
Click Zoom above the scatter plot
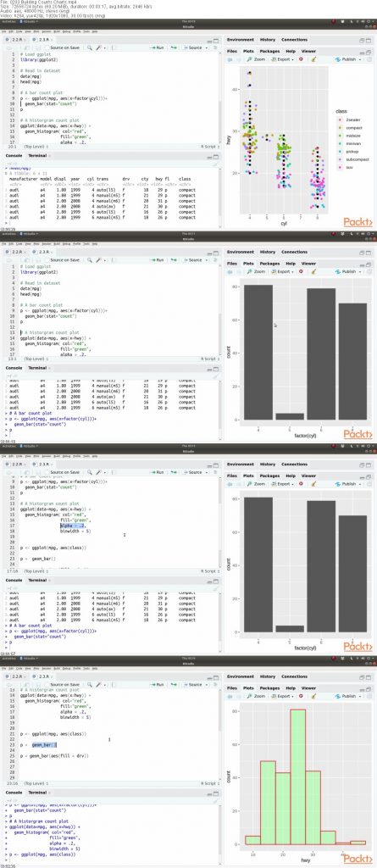tap(257, 58)
